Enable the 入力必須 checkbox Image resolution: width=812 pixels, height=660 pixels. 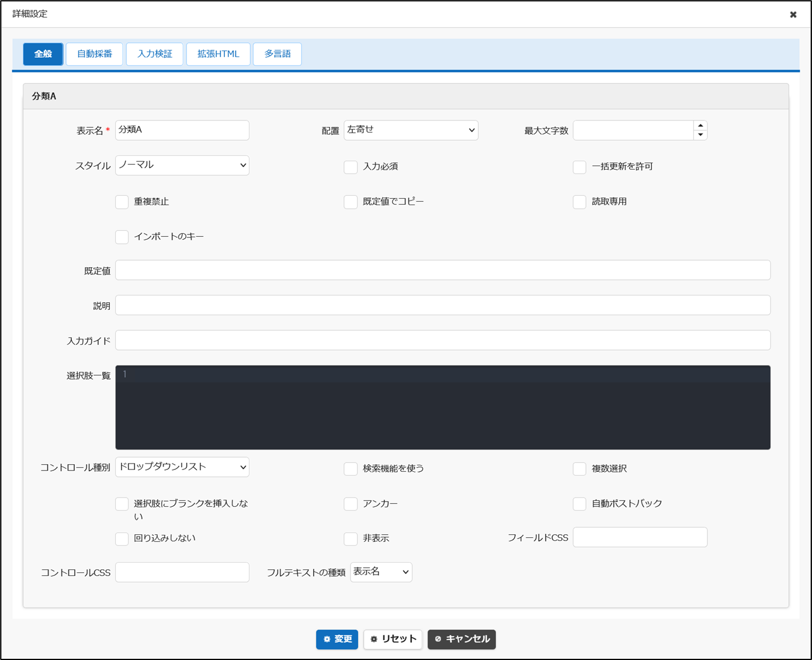pyautogui.click(x=351, y=167)
